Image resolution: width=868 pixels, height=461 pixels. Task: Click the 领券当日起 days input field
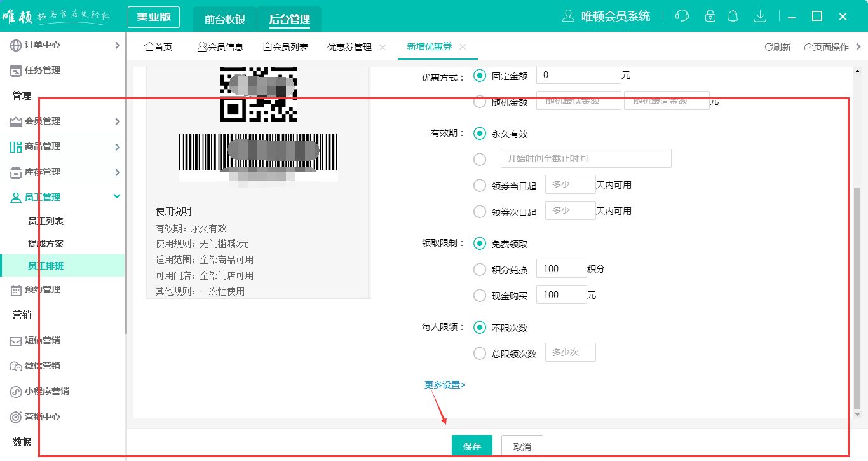[x=571, y=184]
